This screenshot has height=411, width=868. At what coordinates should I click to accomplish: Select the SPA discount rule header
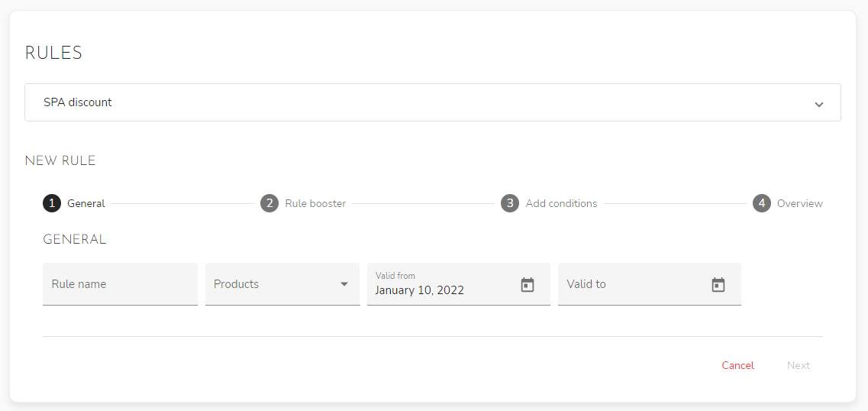tap(78, 102)
